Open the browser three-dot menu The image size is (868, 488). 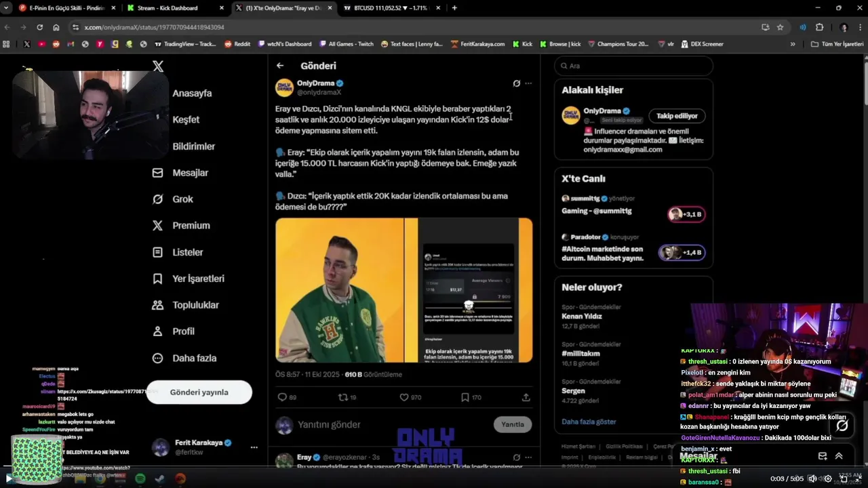pyautogui.click(x=861, y=27)
